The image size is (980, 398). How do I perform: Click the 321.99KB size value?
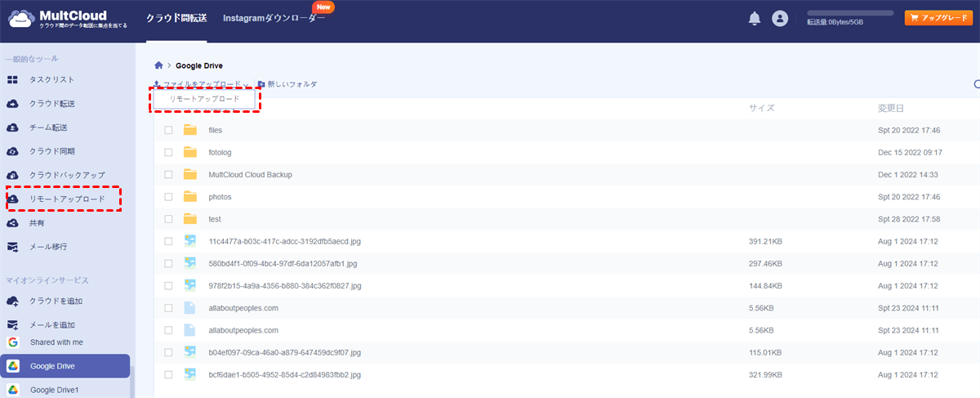pyautogui.click(x=765, y=374)
